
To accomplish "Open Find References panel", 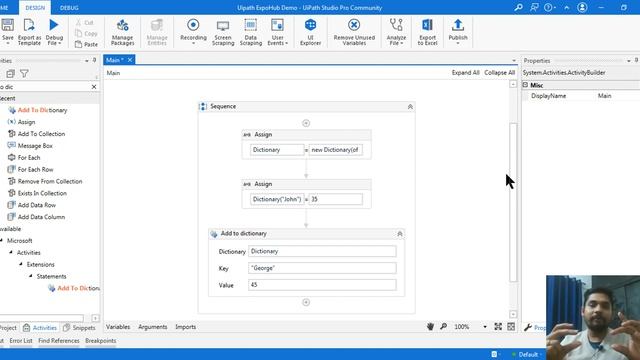I will click(59, 340).
